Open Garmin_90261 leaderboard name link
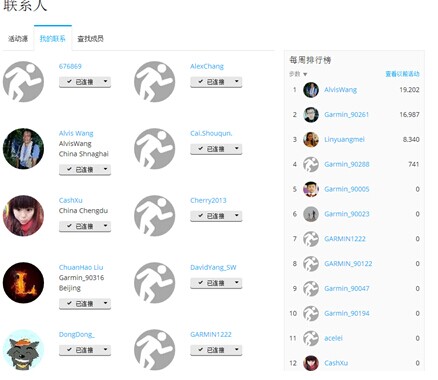The height and width of the screenshot is (380, 438). [x=346, y=115]
